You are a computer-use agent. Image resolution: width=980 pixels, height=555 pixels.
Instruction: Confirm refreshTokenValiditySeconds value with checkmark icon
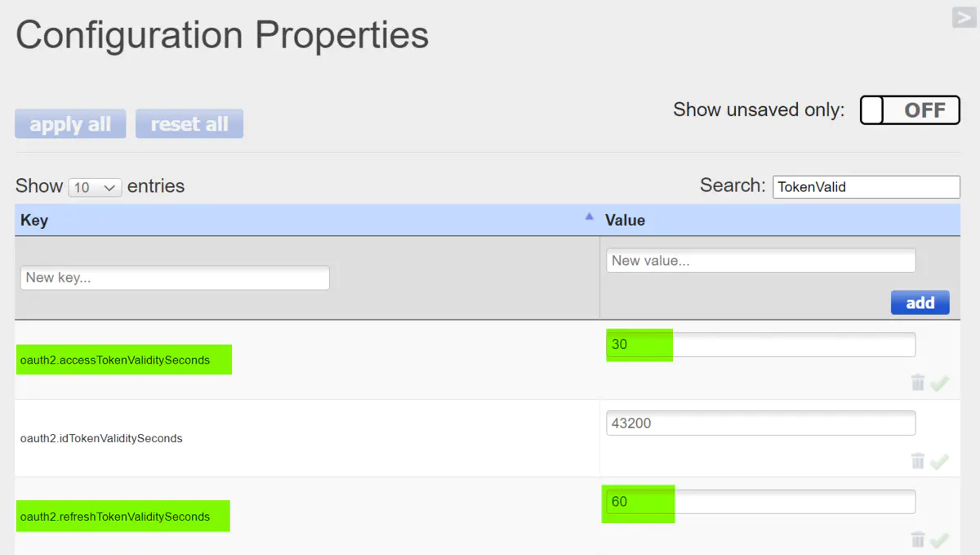point(939,540)
